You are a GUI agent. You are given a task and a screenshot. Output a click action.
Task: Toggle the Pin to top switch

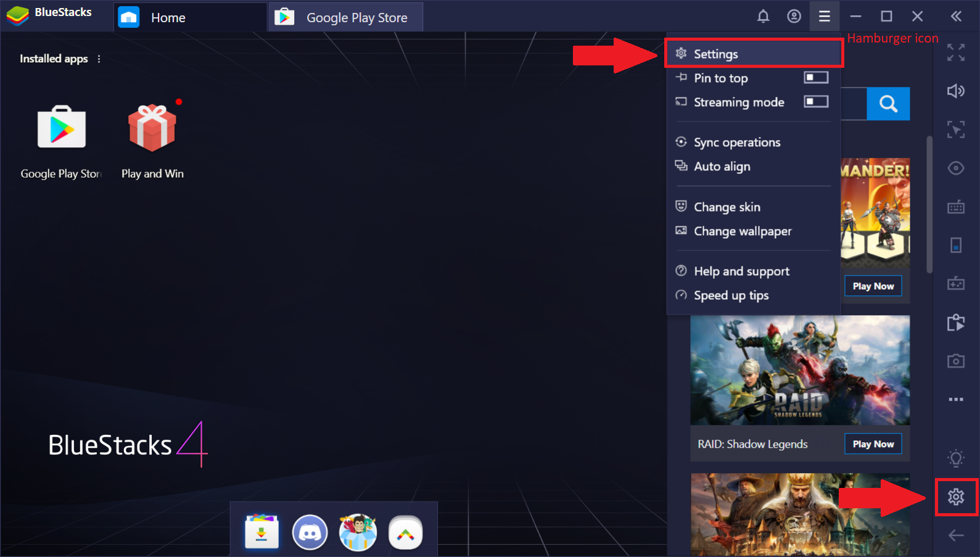point(815,78)
